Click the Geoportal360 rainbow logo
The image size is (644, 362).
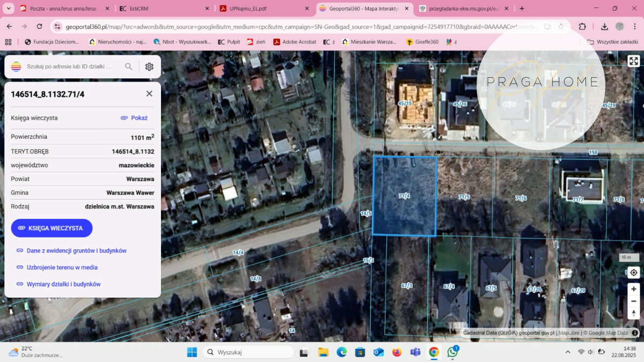(16, 67)
